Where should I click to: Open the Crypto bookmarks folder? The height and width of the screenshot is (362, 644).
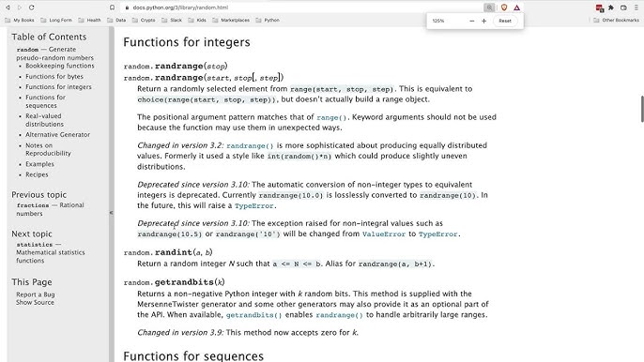coord(144,20)
